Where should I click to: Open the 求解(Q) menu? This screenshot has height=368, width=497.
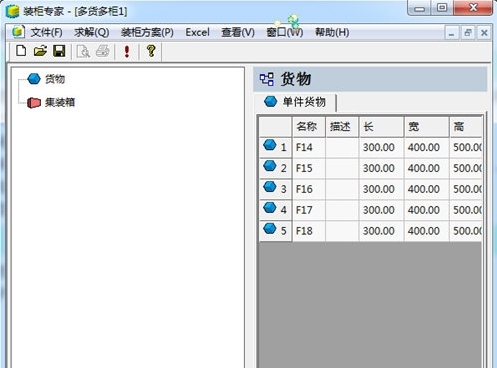coord(92,32)
